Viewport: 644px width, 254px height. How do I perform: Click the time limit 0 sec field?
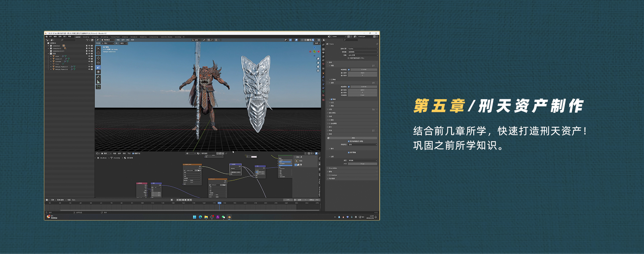[362, 95]
